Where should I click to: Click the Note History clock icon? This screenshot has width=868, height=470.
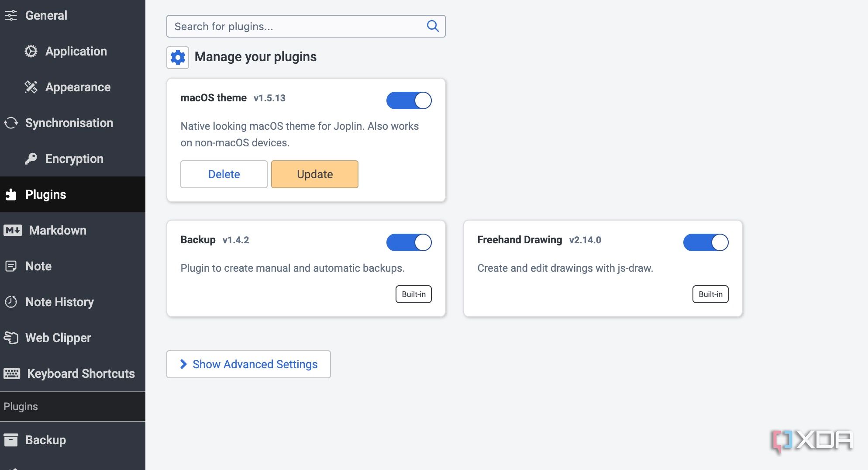coord(11,302)
